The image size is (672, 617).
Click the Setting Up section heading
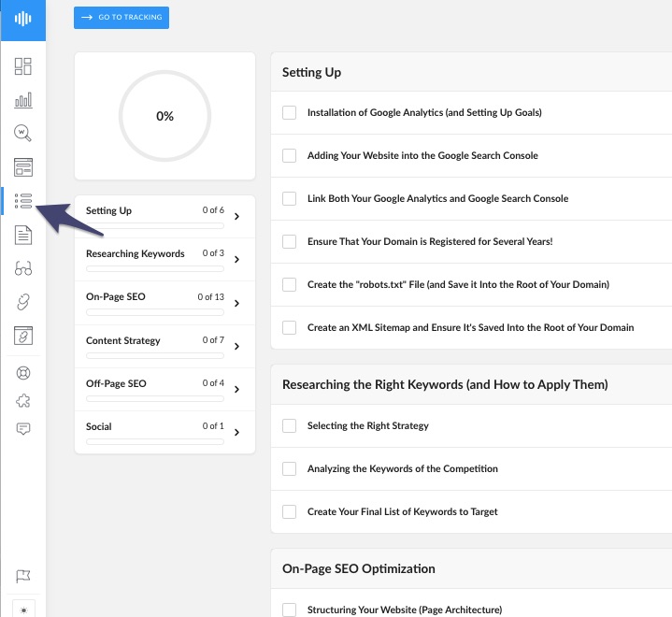coord(311,73)
